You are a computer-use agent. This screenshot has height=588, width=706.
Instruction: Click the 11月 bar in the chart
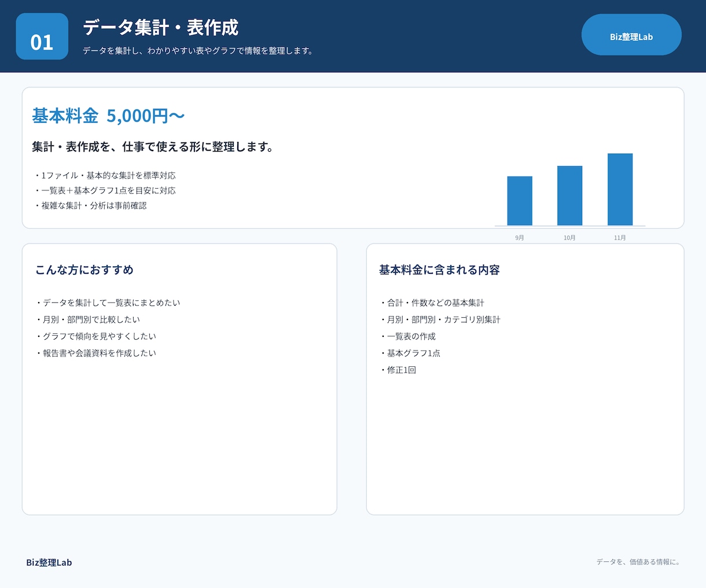click(620, 189)
